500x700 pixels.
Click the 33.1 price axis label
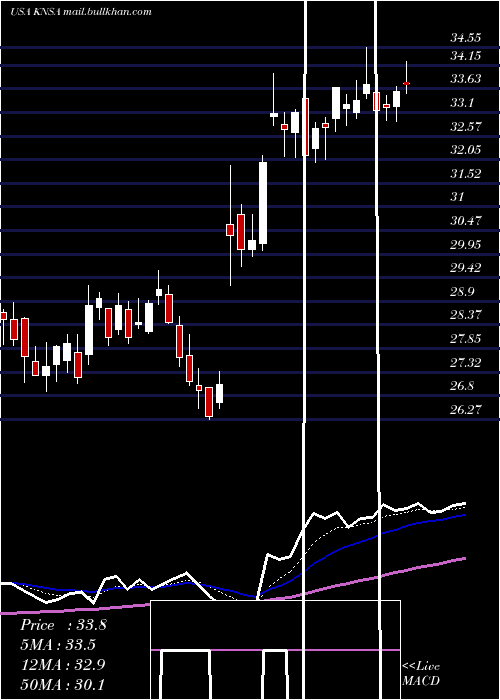462,103
